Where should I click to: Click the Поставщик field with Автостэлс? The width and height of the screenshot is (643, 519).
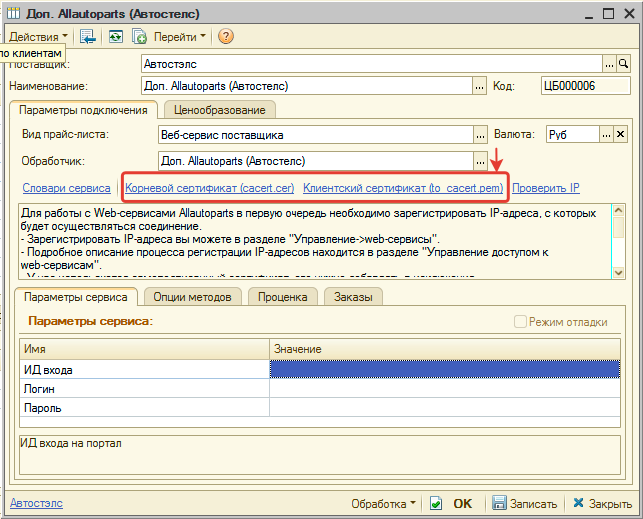tap(372, 64)
